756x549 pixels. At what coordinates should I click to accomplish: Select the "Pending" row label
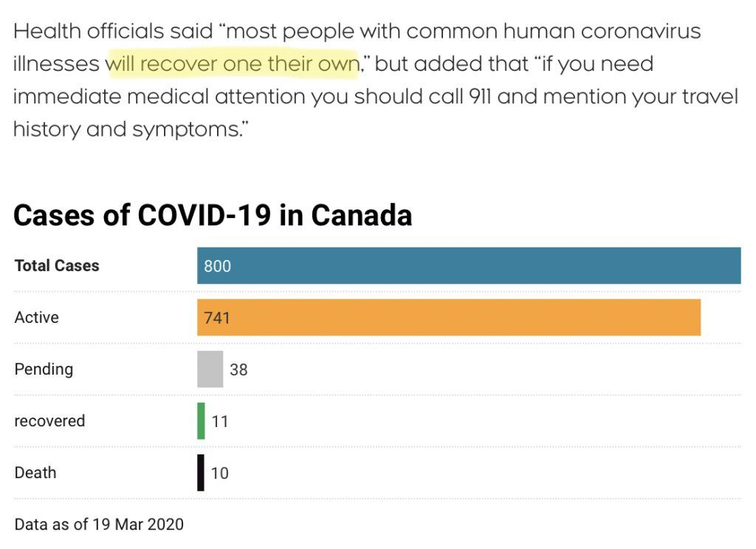44,369
